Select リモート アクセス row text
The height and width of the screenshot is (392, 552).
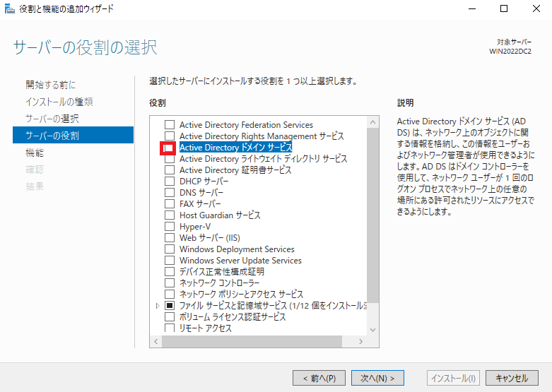pos(206,328)
